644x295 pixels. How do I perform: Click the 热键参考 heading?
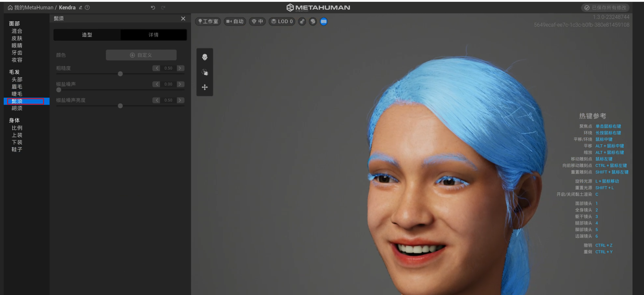[x=592, y=116]
